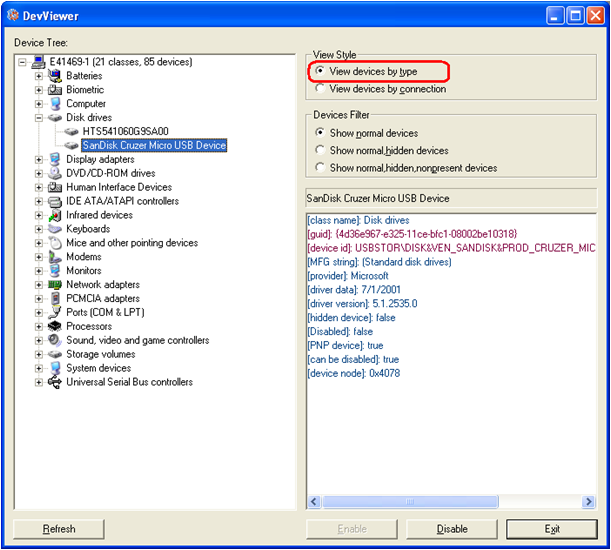The height and width of the screenshot is (550, 611).
Task: Click the SanDisk Cruzer drive icon
Action: coord(71,145)
